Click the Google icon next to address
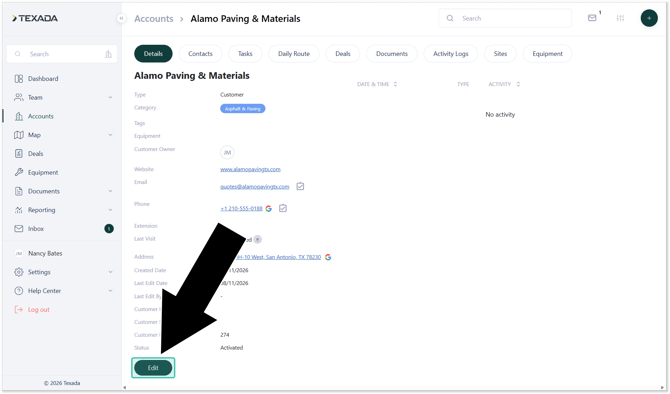 (328, 257)
